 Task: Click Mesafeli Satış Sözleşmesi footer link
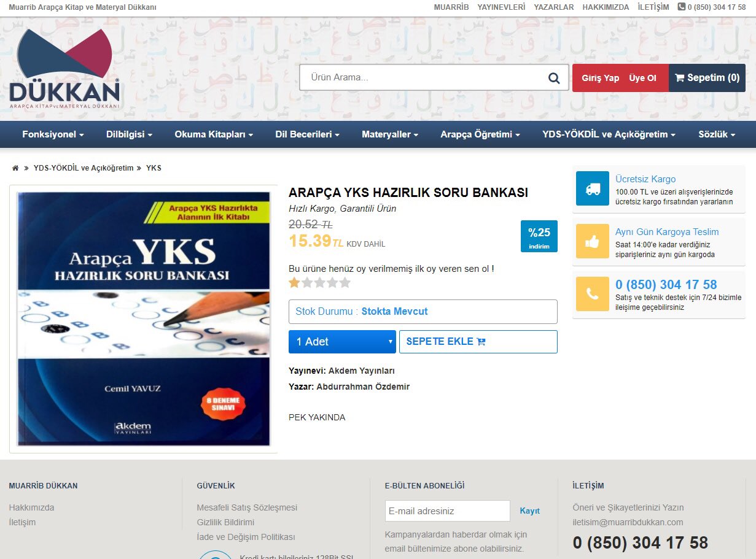click(247, 507)
